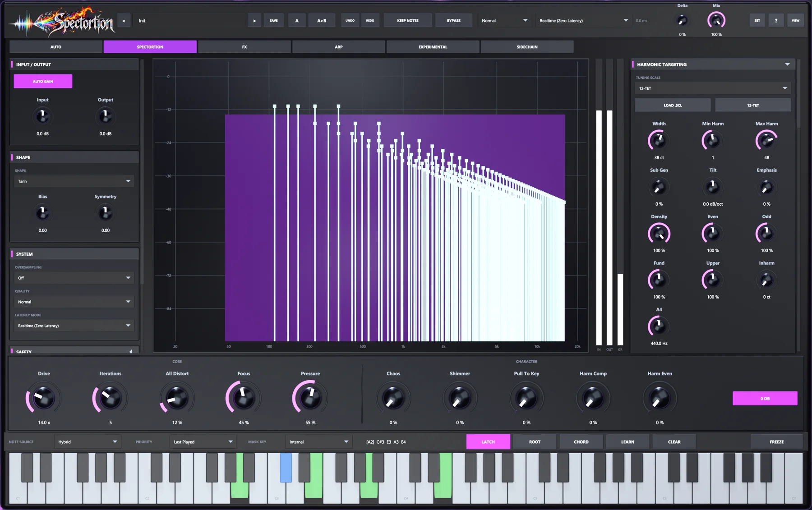Toggle the Auto Gain button
The image size is (812, 510).
point(43,81)
